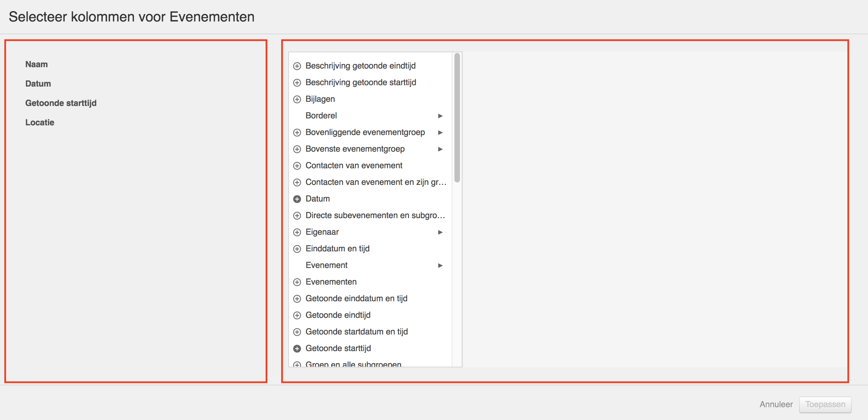
Task: Click plus icon beside Contacten van evenement
Action: pos(297,166)
